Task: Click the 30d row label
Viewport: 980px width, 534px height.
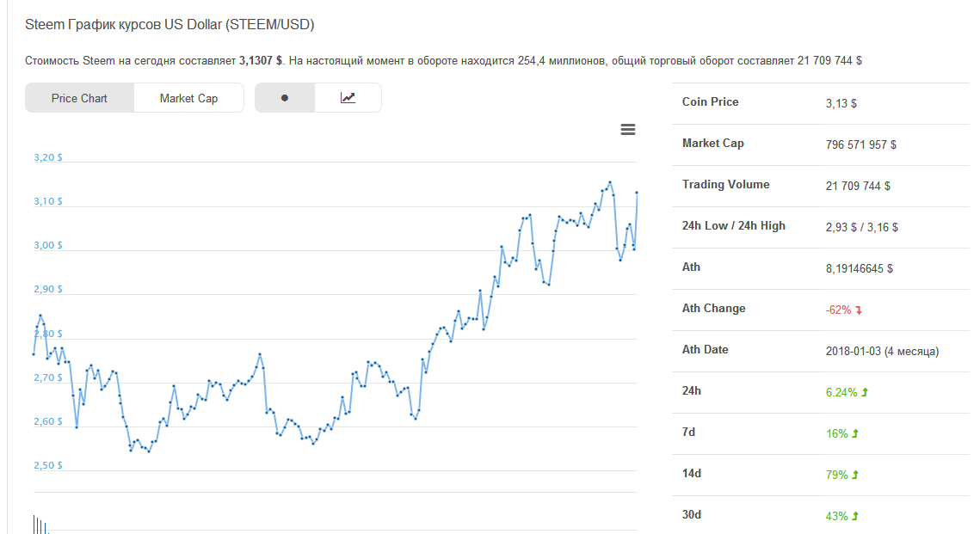Action: (691, 514)
